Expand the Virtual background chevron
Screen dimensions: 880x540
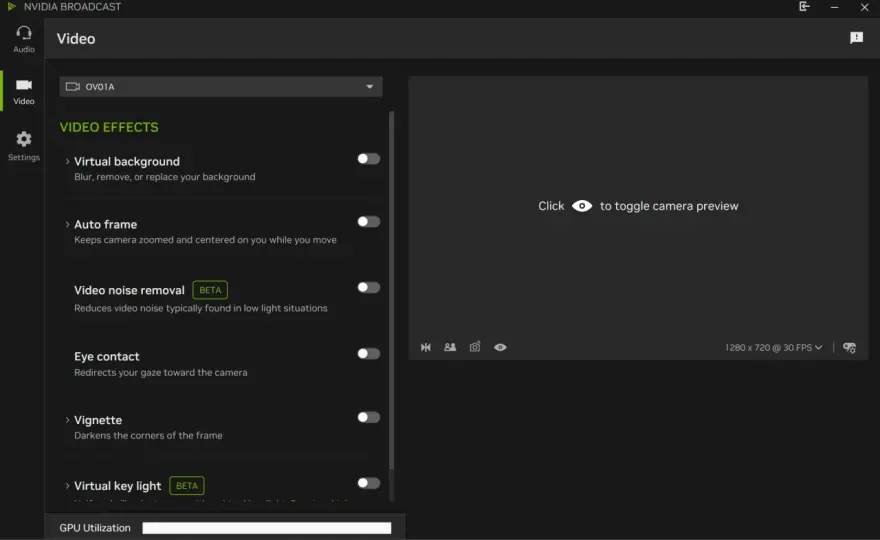67,162
